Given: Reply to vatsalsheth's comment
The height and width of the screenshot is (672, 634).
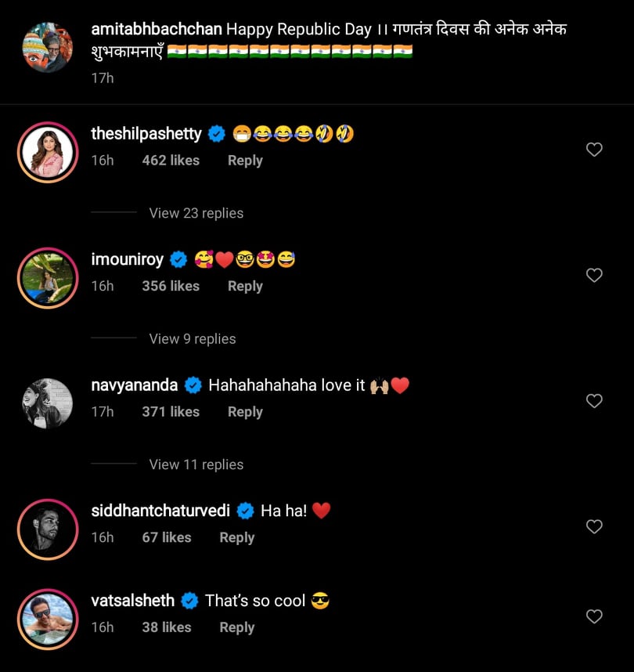Looking at the screenshot, I should coord(237,627).
